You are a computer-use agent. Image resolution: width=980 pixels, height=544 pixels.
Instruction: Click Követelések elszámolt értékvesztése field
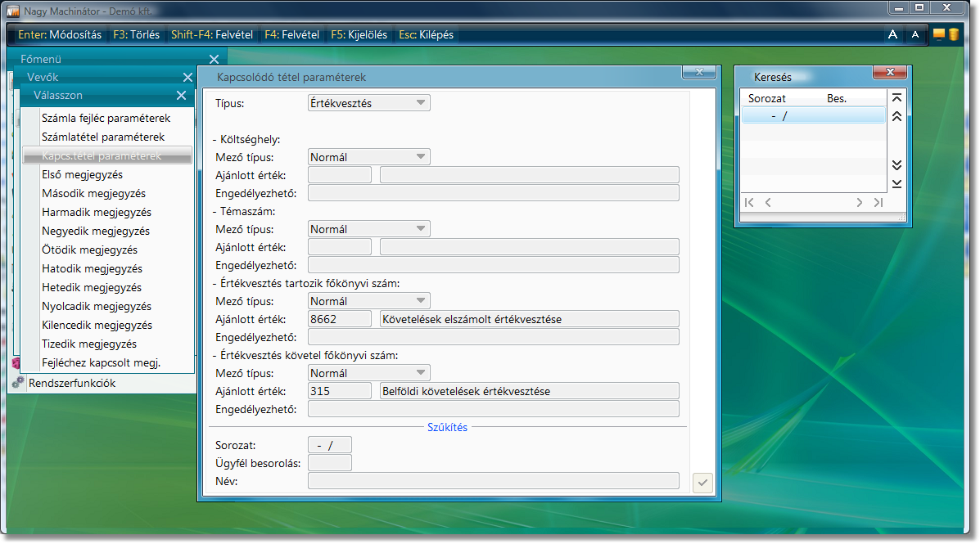coord(530,319)
